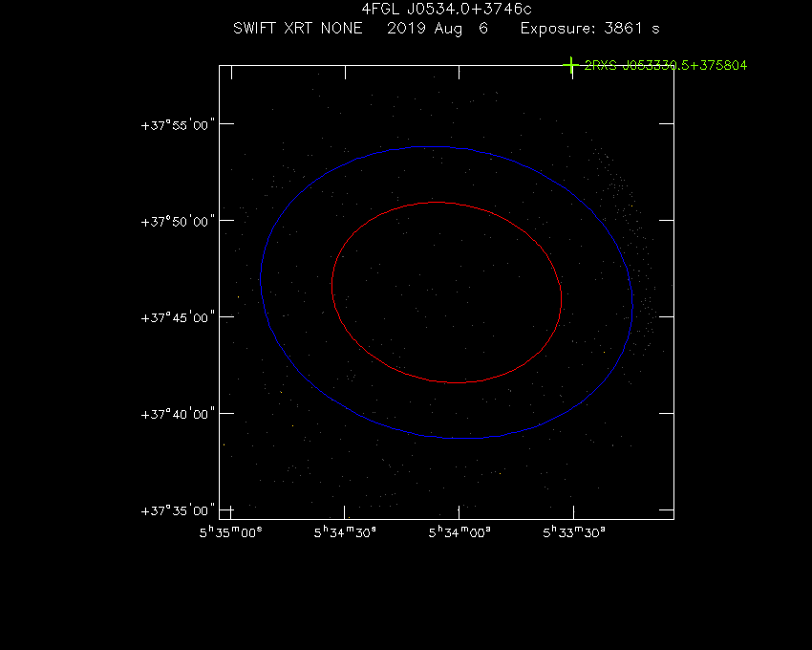Click the 5h34m00s right ascension label

coord(459,532)
